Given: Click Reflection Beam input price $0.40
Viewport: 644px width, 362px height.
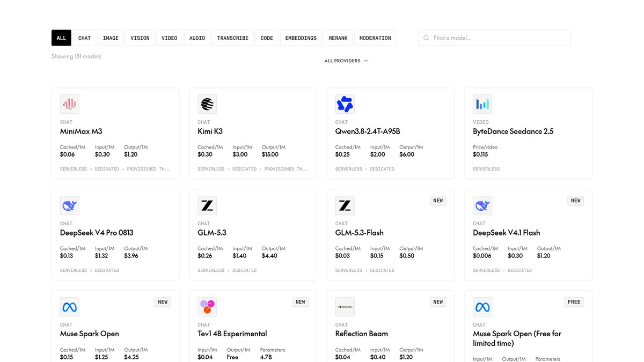Looking at the screenshot, I should [378, 357].
